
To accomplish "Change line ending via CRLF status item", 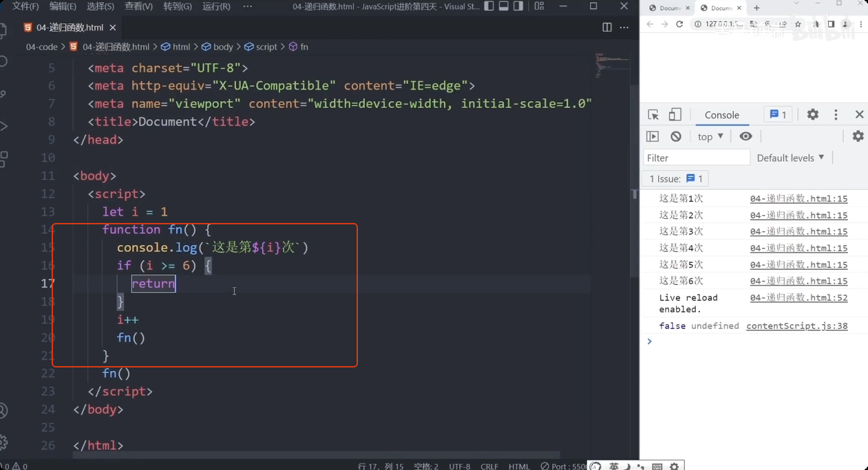I will (489, 466).
